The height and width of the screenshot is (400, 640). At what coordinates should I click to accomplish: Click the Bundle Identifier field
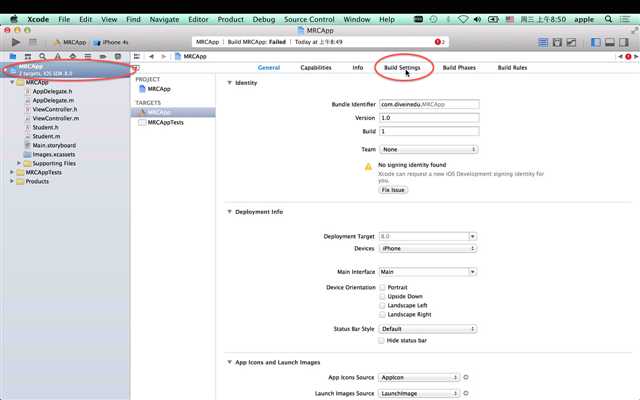[429, 104]
